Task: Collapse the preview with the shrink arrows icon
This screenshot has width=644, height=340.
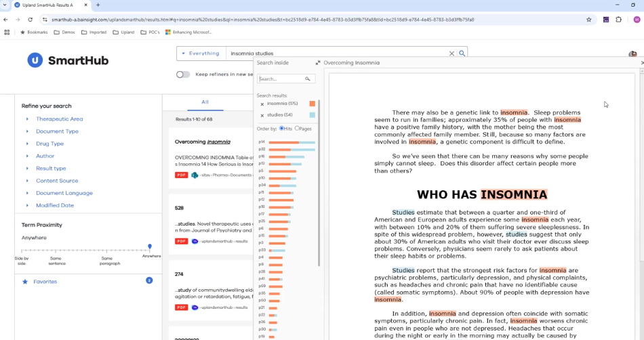Action: [317, 63]
